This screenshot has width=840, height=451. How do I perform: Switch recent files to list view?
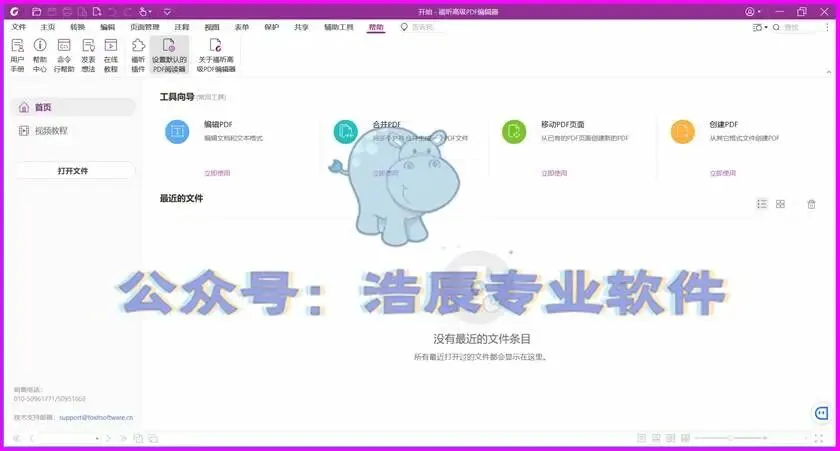tap(762, 204)
